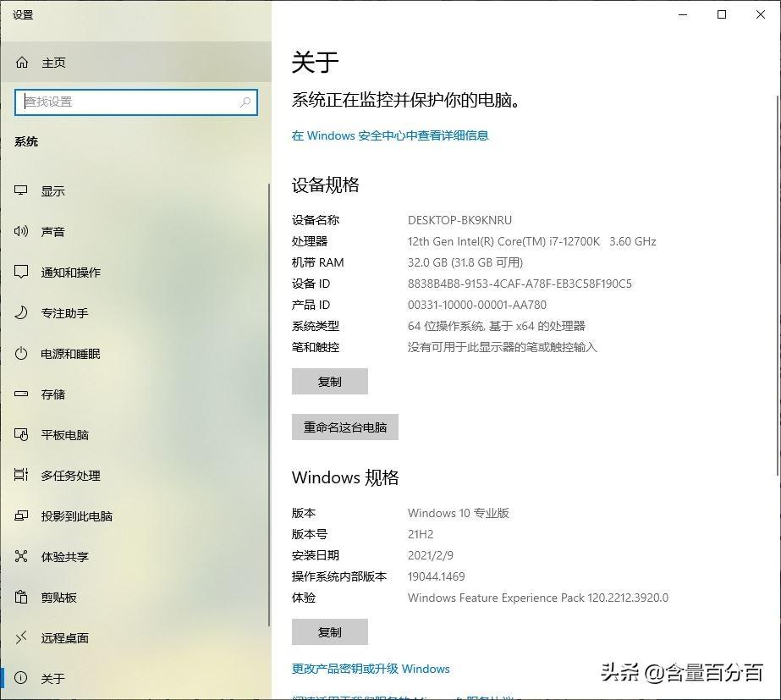Click the device ID value 8838B4B8-9153
This screenshot has width=781, height=700.
[x=520, y=284]
